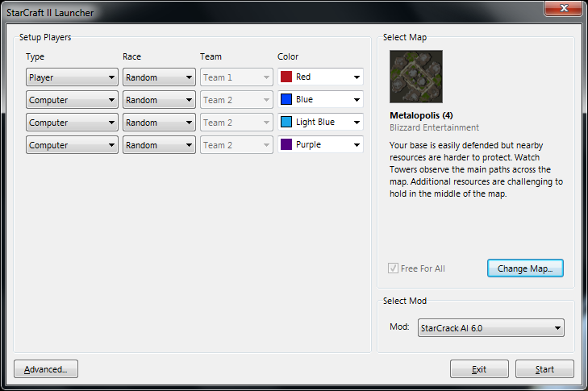
Task: Click the Exit button
Action: 479,369
